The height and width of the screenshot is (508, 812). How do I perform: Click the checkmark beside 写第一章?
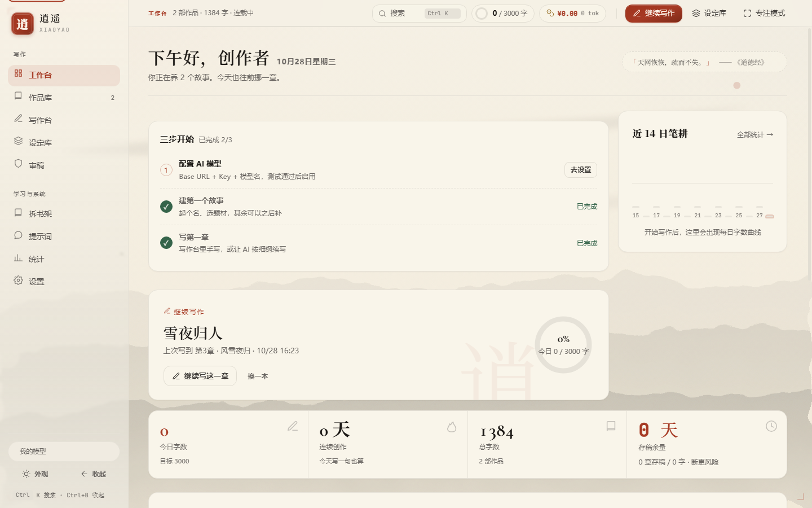166,243
